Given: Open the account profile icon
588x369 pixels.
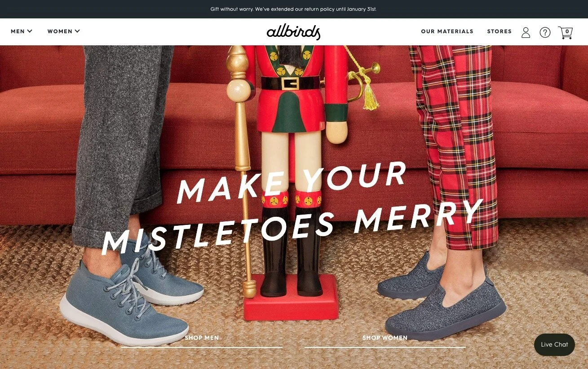Looking at the screenshot, I should 526,32.
